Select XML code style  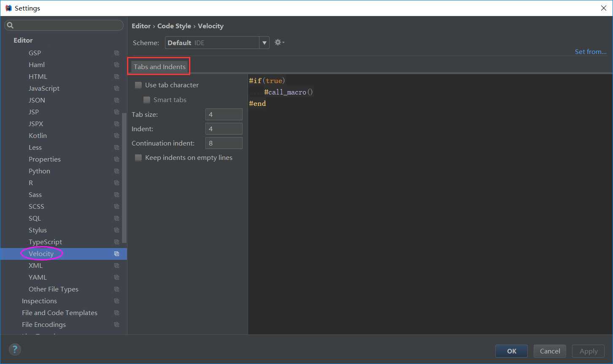[x=35, y=265]
